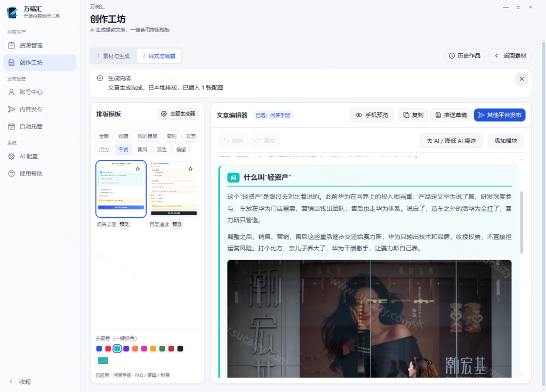
Task: Pick the brown-red theme color
Action: [171, 348]
